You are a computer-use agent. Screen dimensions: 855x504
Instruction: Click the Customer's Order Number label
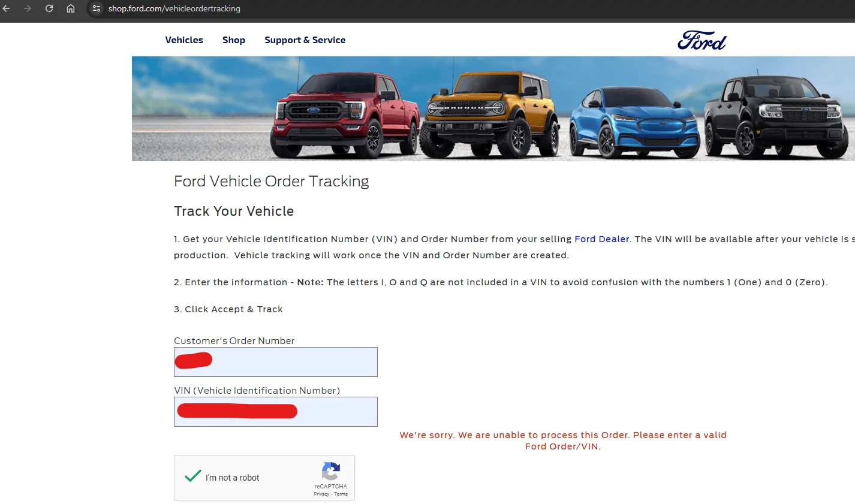(234, 341)
